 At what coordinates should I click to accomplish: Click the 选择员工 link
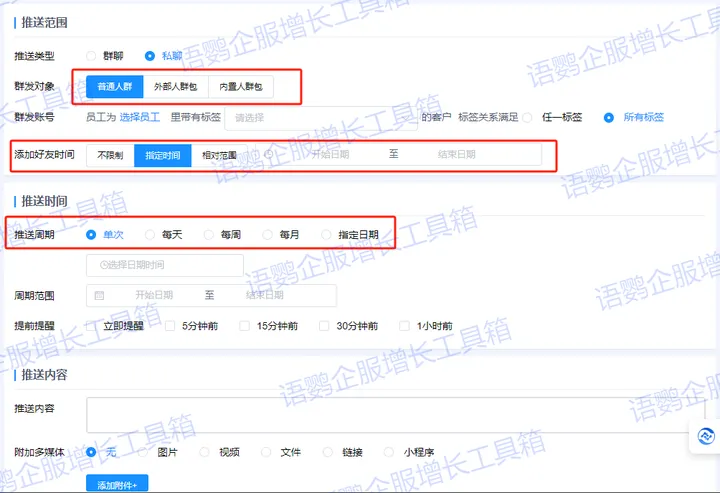click(x=139, y=118)
